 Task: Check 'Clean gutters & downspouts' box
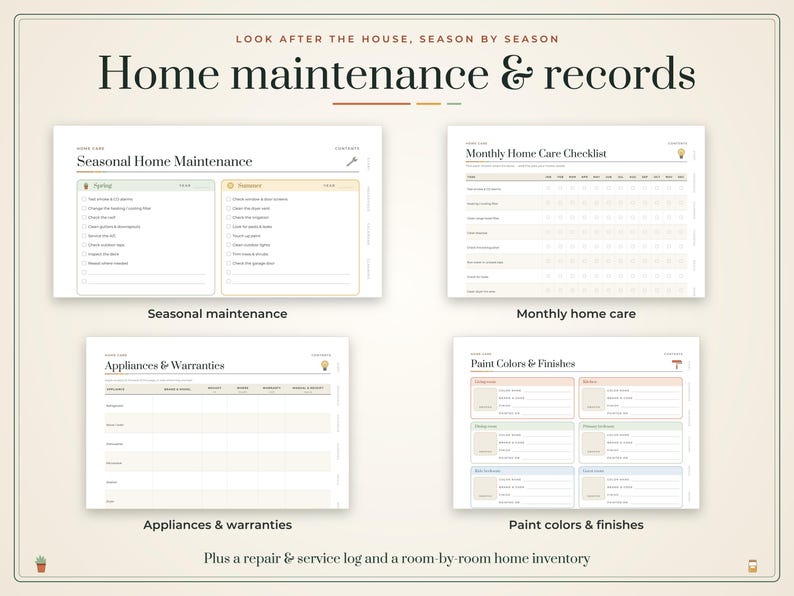point(84,227)
